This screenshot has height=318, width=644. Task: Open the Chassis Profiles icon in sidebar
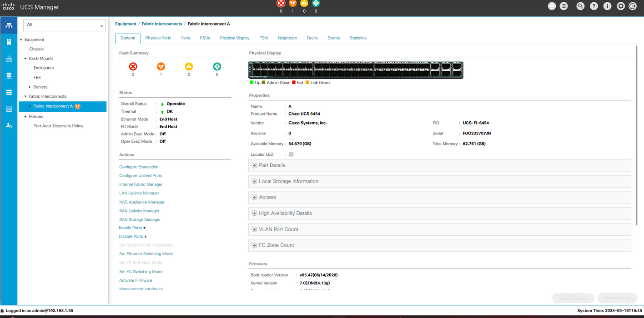pos(9,109)
